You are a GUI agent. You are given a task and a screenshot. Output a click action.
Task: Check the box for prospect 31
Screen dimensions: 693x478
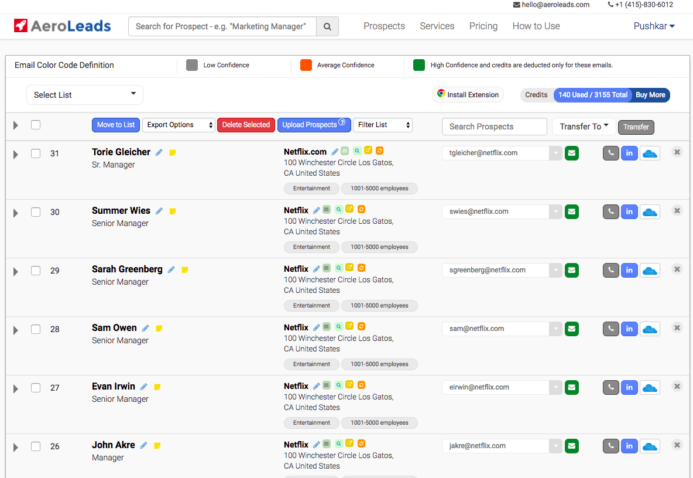pyautogui.click(x=36, y=154)
